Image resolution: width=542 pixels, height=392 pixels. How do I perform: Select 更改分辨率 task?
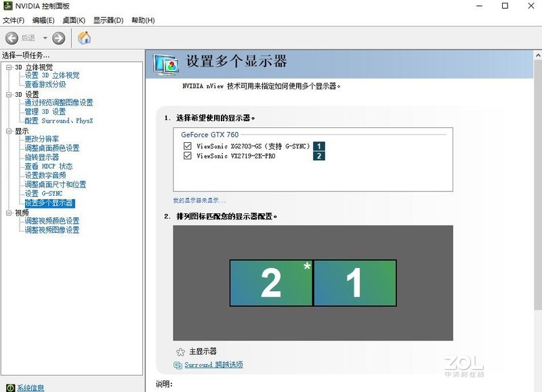click(42, 139)
